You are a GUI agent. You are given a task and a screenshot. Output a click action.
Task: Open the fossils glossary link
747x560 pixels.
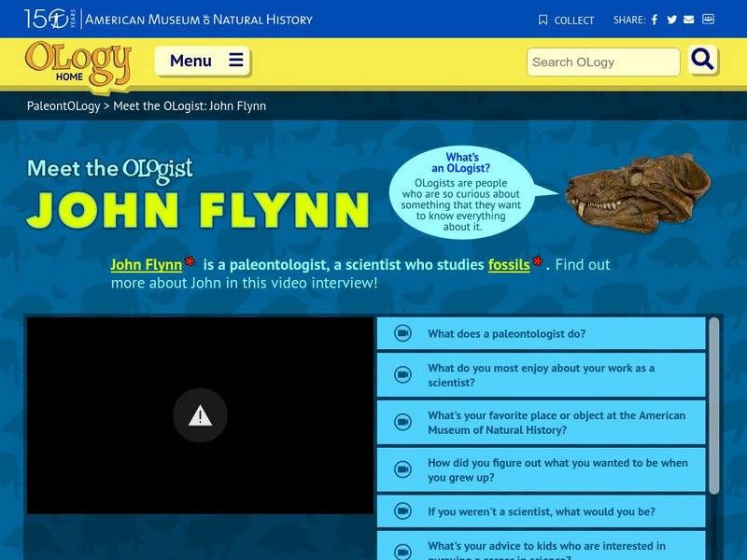[x=509, y=265]
